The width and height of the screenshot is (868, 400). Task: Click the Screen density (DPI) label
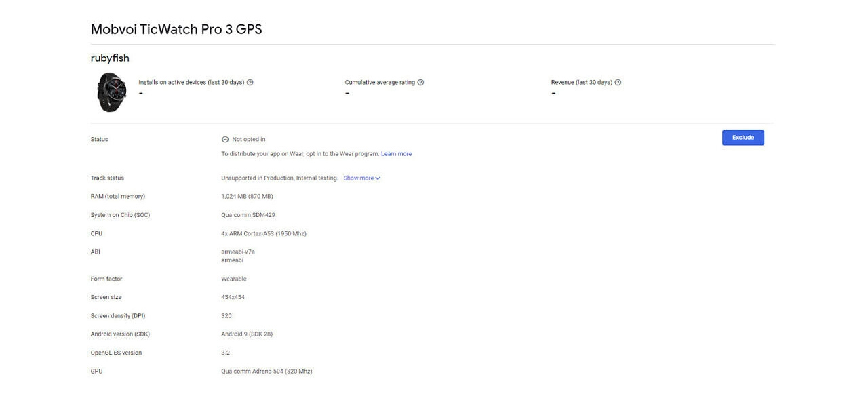pyautogui.click(x=118, y=316)
